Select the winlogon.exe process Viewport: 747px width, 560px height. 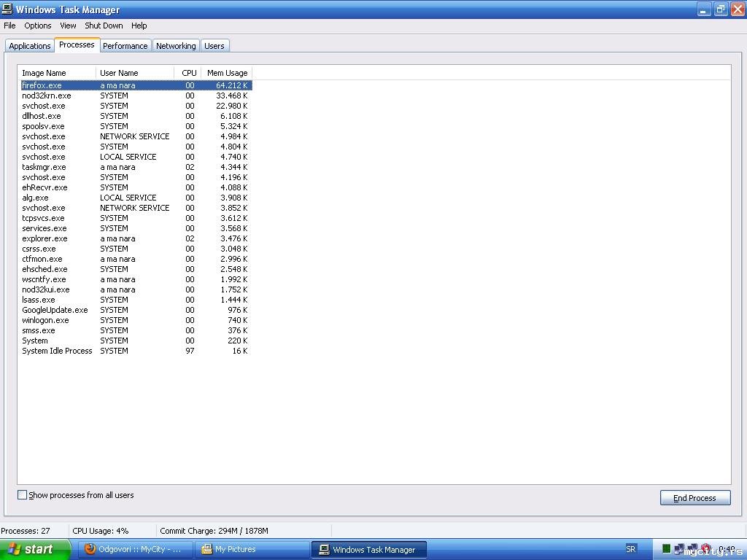pos(136,320)
